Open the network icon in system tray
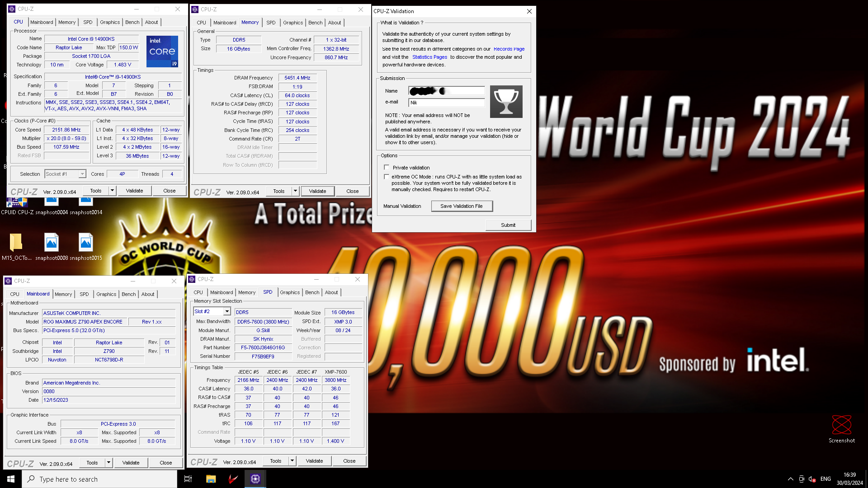Screen dimensions: 868x488 (x=801, y=479)
